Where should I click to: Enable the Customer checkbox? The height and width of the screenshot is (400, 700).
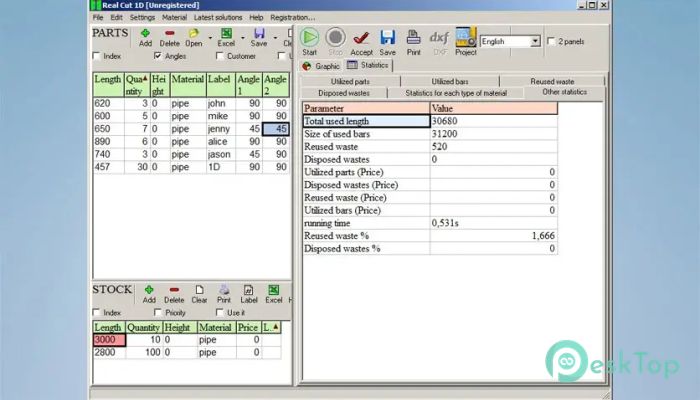pyautogui.click(x=220, y=56)
